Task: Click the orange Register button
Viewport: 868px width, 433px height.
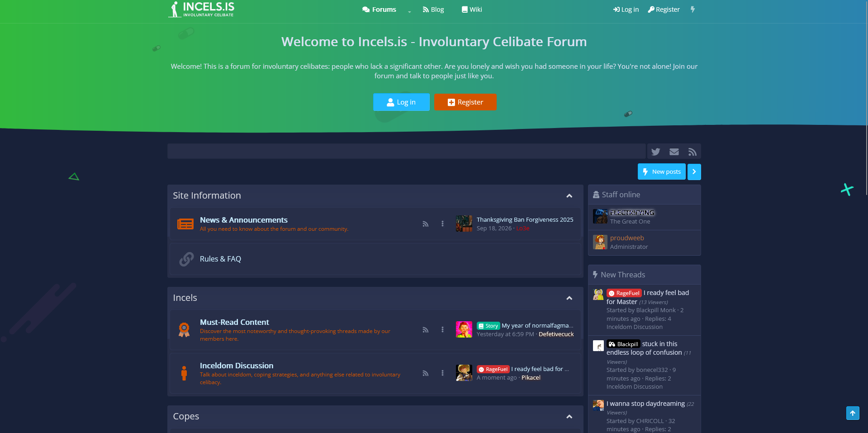Action: pyautogui.click(x=465, y=102)
